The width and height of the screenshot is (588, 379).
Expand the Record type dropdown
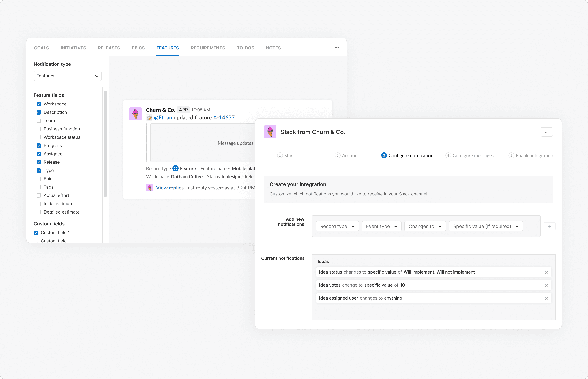point(337,226)
